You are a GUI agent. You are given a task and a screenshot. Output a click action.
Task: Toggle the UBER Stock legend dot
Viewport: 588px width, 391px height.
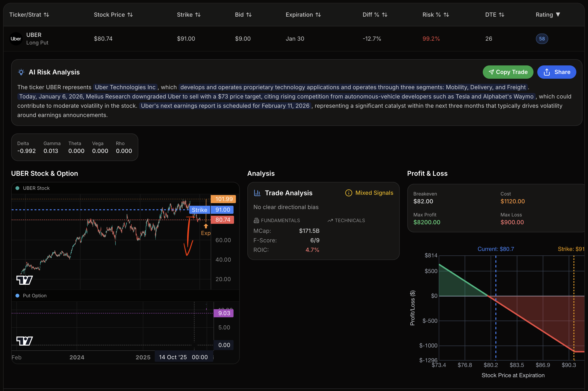pyautogui.click(x=17, y=188)
